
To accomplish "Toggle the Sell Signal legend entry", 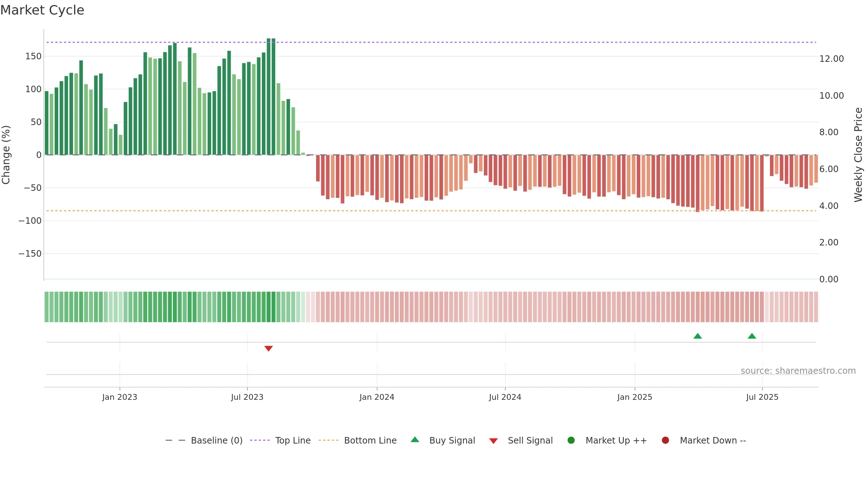I will coord(521,440).
